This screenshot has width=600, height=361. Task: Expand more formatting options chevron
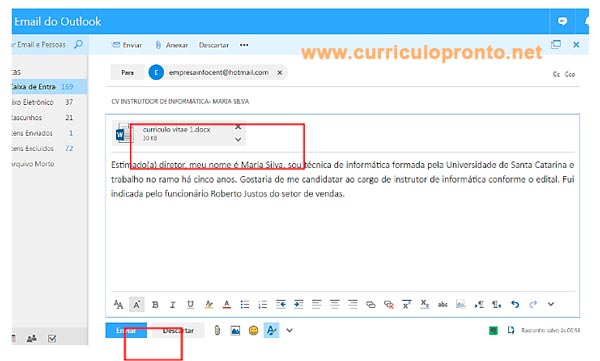551,304
